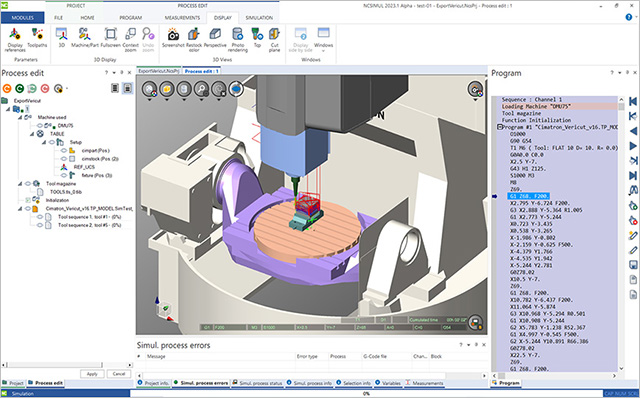Select the Restock color tool
Image resolution: width=640 pixels, height=398 pixels.
pos(194,35)
